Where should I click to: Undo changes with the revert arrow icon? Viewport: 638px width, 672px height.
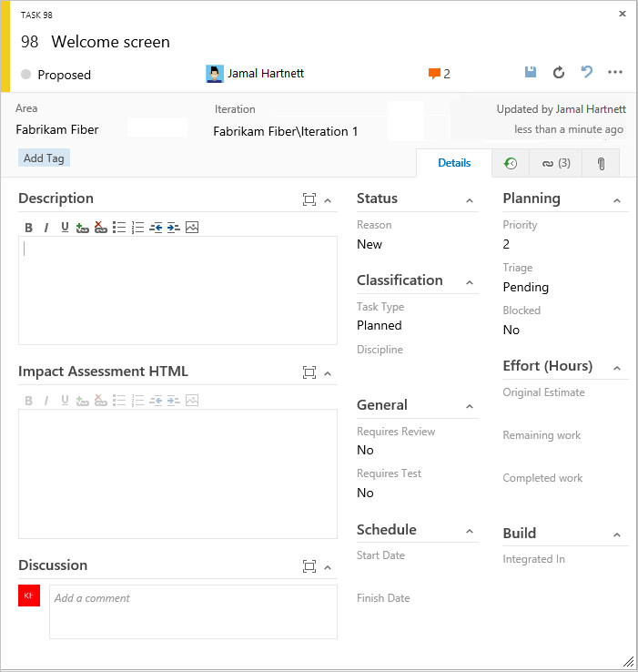[587, 72]
